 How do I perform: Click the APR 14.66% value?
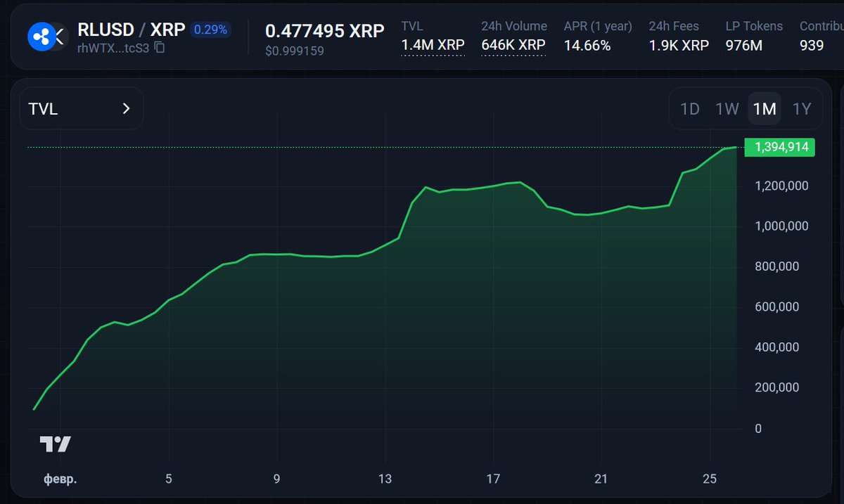coord(587,46)
